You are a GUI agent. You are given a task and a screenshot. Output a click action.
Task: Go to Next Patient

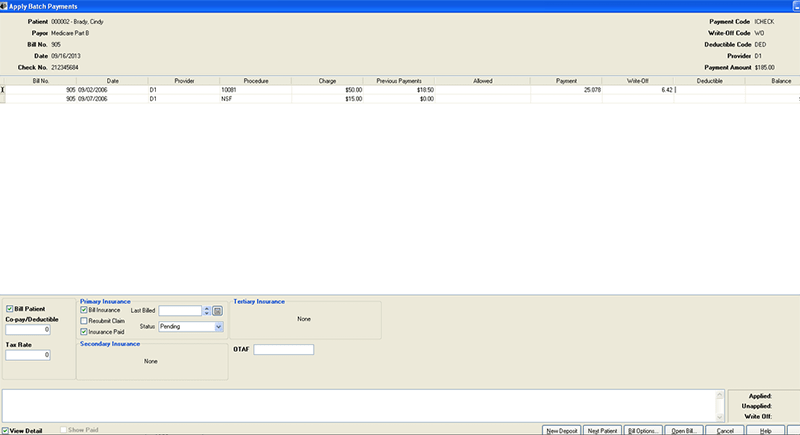tap(601, 430)
